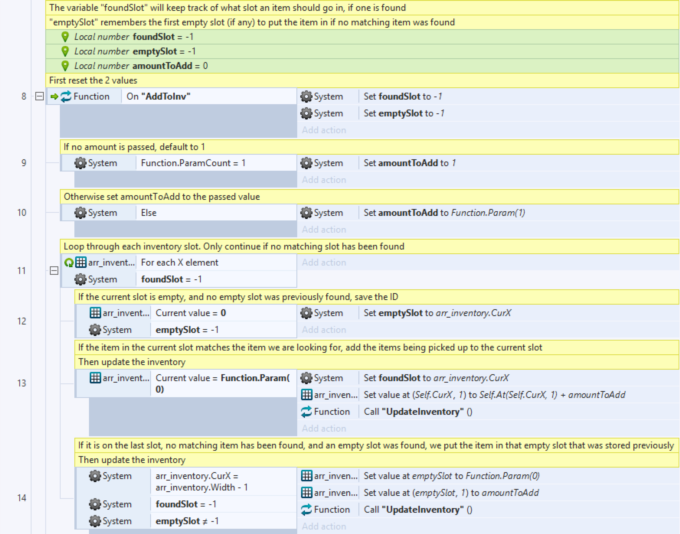Click the array icon for 'Set value at emptySlot' action
This screenshot has width=680, height=534.
306,476
